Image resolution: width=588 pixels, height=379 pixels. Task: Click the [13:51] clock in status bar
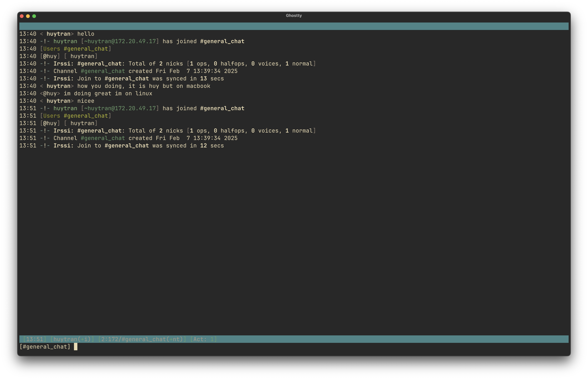[x=34, y=339]
